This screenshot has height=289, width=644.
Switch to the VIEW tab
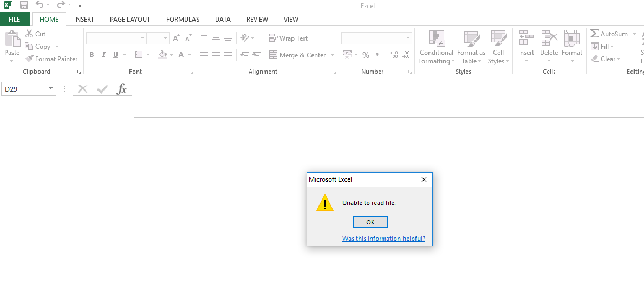[x=291, y=20]
